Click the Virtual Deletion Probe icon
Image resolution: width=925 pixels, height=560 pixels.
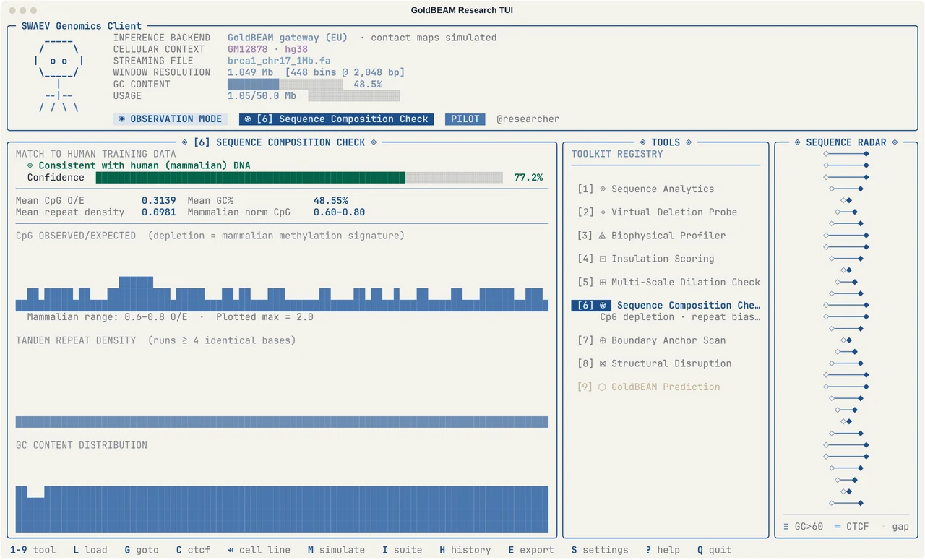tap(603, 212)
